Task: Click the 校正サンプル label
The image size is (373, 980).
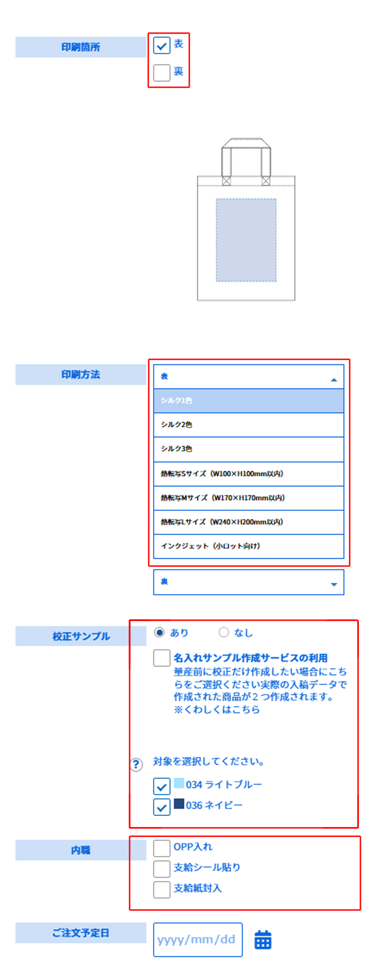Action: [x=81, y=636]
